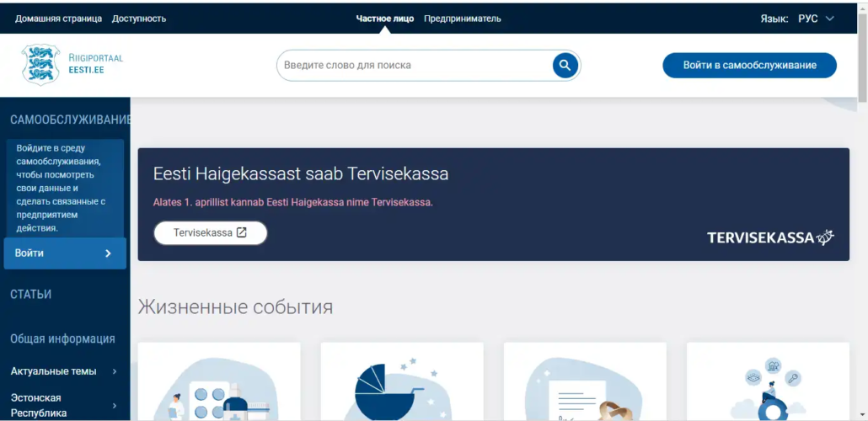The width and height of the screenshot is (868, 421).
Task: Click the Жизненные события heading
Action: (x=235, y=307)
